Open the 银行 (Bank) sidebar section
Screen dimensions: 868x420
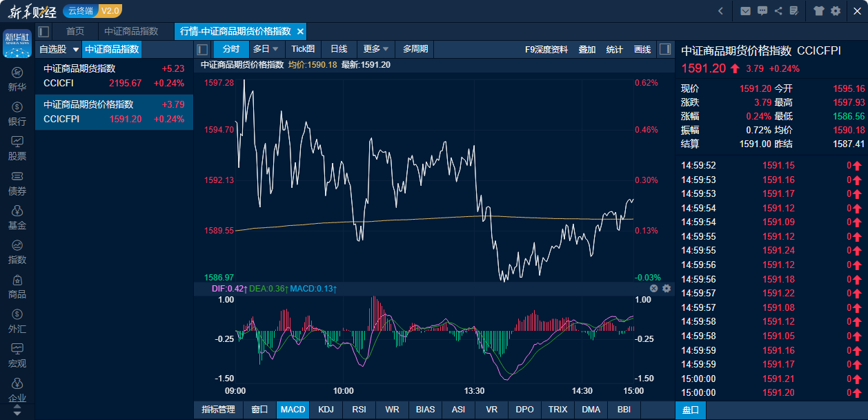pos(17,113)
